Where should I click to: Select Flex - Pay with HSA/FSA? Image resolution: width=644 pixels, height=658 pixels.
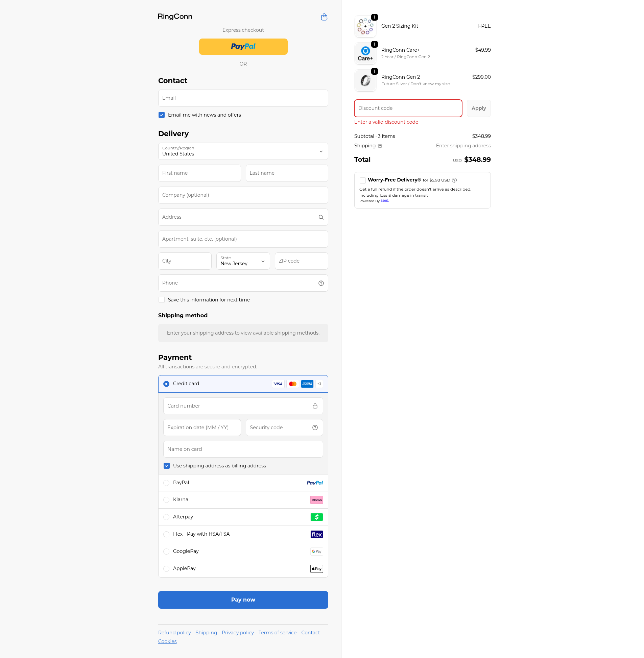(x=166, y=534)
